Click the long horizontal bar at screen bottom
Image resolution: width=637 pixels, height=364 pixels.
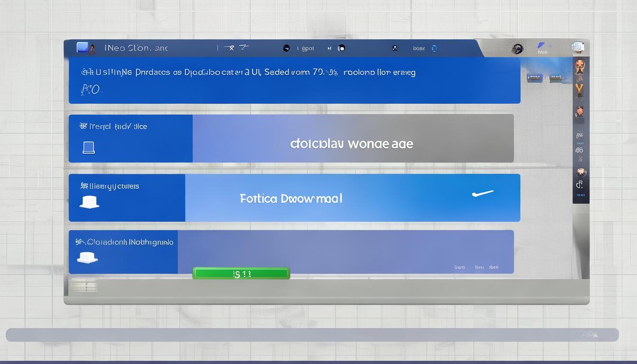tap(312, 335)
